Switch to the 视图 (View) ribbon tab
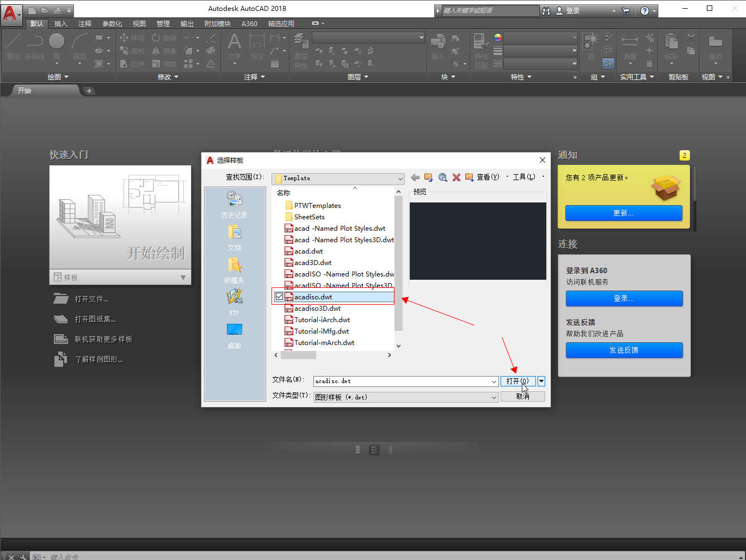Screen dimensions: 746x560 click(139, 23)
